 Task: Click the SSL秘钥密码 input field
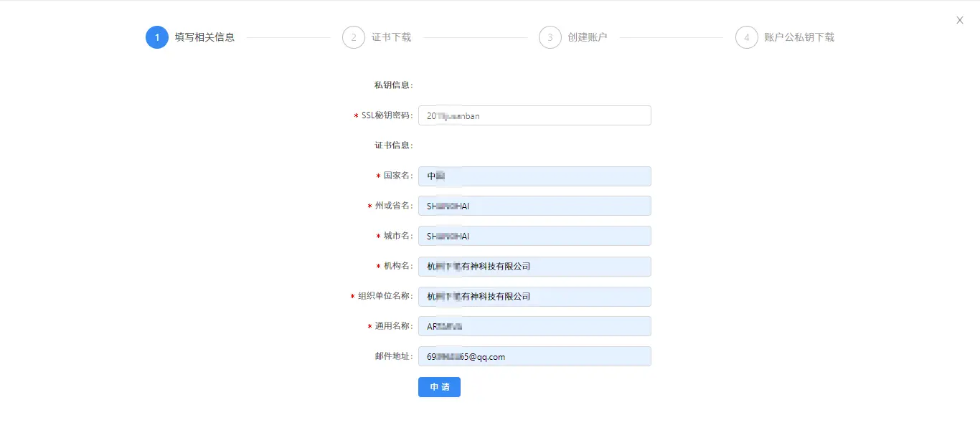point(534,115)
